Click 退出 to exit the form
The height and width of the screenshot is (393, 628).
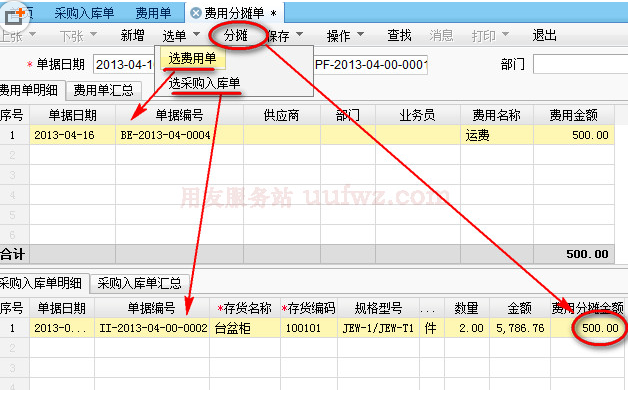(x=544, y=36)
